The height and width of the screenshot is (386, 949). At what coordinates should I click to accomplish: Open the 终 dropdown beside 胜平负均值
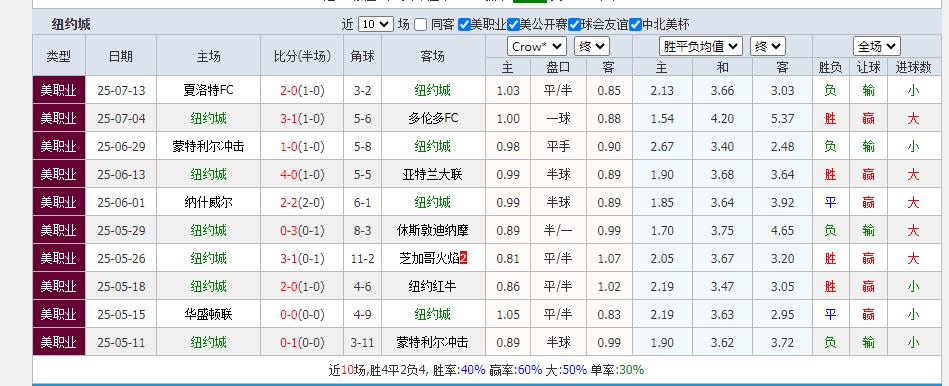[x=768, y=47]
